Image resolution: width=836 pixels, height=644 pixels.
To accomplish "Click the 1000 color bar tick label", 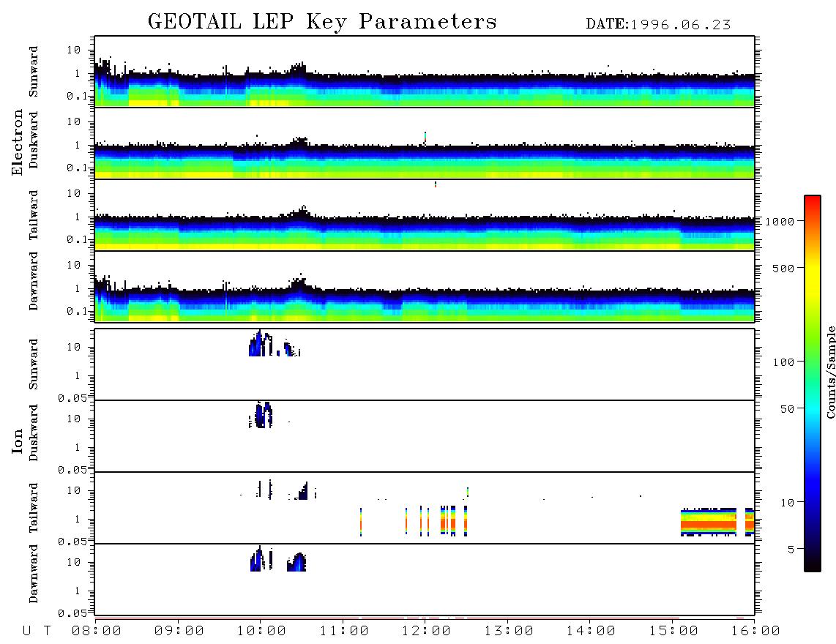I will tap(780, 221).
